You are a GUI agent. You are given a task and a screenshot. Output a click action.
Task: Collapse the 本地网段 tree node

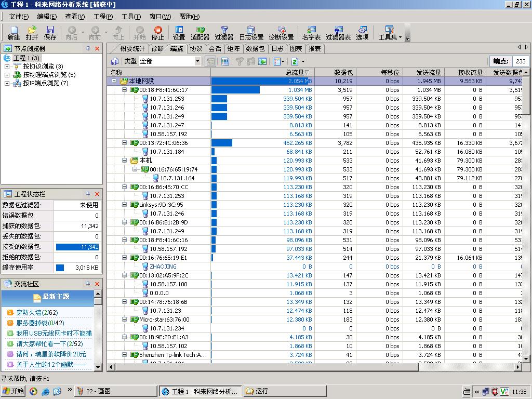tap(114, 81)
